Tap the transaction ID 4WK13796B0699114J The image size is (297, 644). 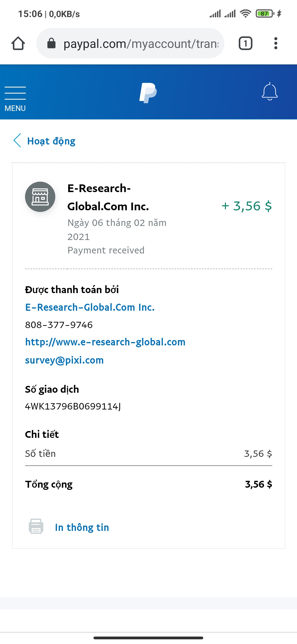(73, 406)
